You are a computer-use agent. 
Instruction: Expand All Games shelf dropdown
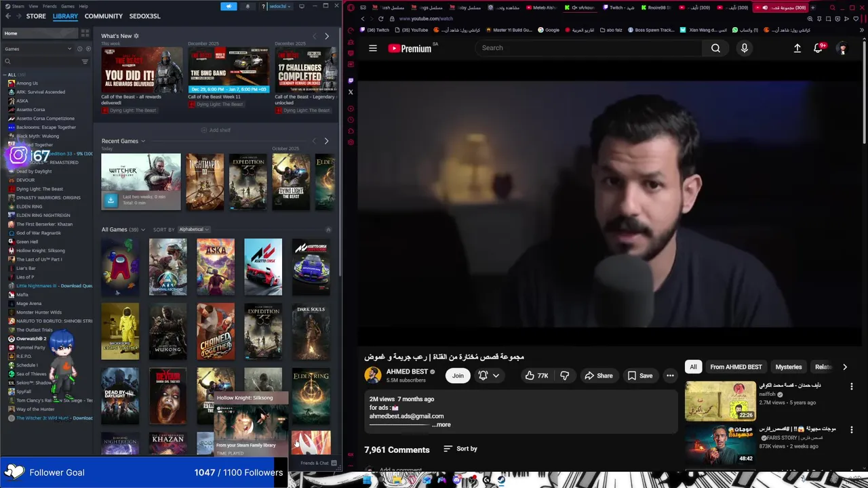(x=143, y=230)
